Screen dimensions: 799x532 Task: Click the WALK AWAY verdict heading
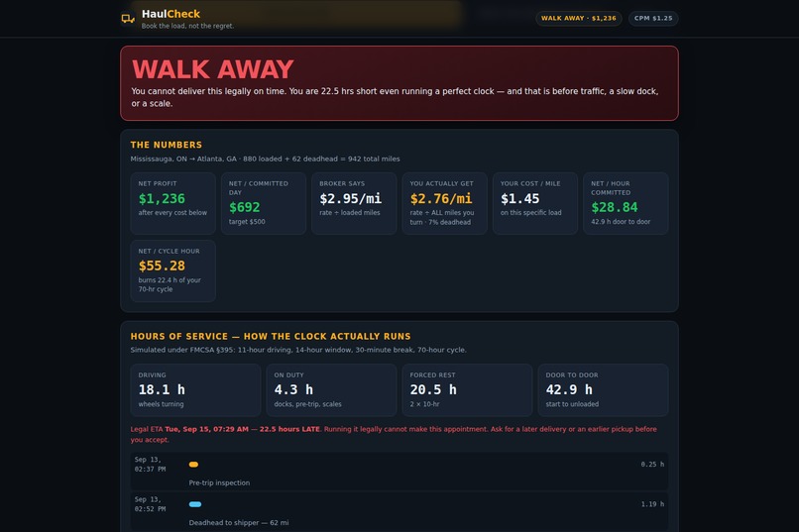click(x=212, y=69)
